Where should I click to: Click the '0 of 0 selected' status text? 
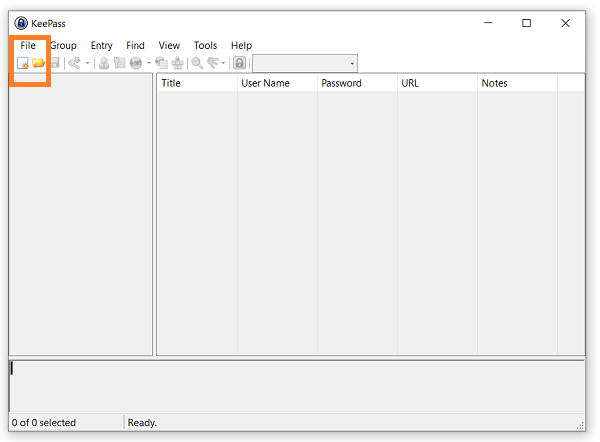[44, 423]
